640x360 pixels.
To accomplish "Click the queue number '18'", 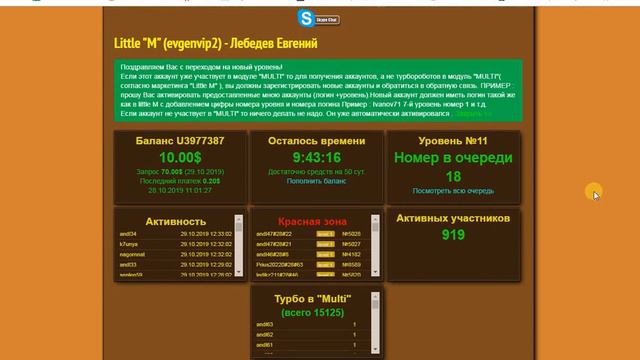I will click(x=453, y=176).
